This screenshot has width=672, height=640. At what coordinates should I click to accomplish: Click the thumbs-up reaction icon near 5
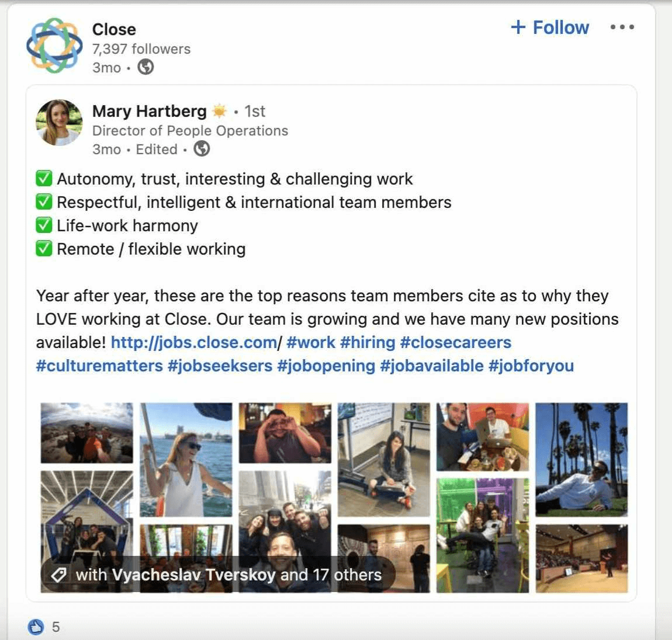point(36,626)
